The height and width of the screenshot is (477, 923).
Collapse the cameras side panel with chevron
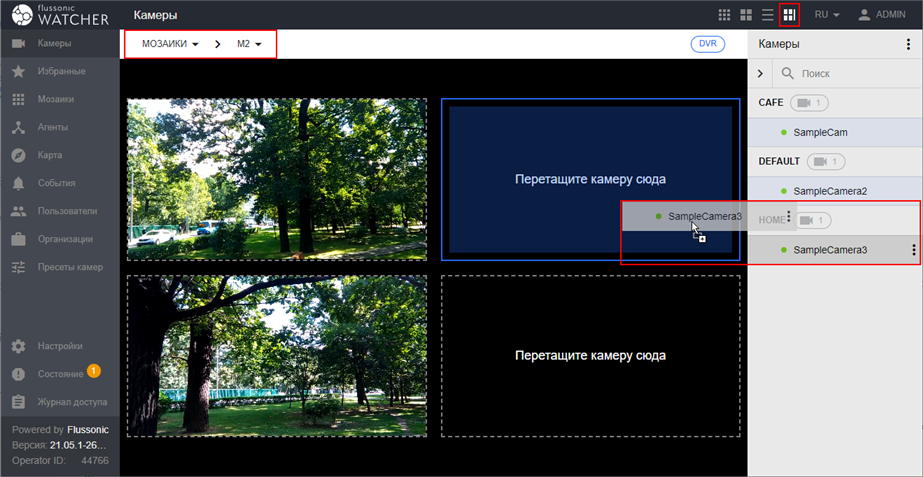(x=760, y=73)
